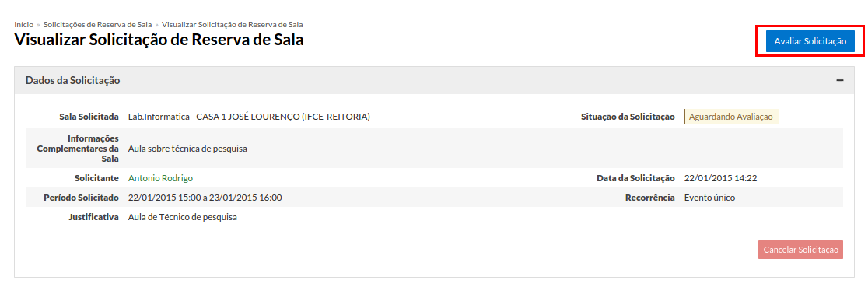This screenshot has height=287, width=868.
Task: Click the Aula de Técnico de pesquisa justification
Action: click(x=183, y=217)
